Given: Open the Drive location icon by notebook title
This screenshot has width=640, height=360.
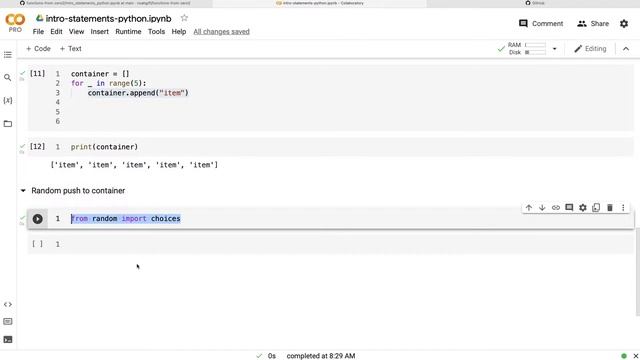Looking at the screenshot, I should [x=39, y=18].
